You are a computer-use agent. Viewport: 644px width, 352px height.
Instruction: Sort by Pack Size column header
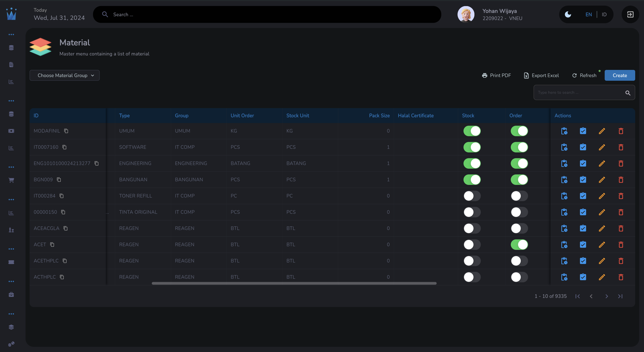[379, 116]
